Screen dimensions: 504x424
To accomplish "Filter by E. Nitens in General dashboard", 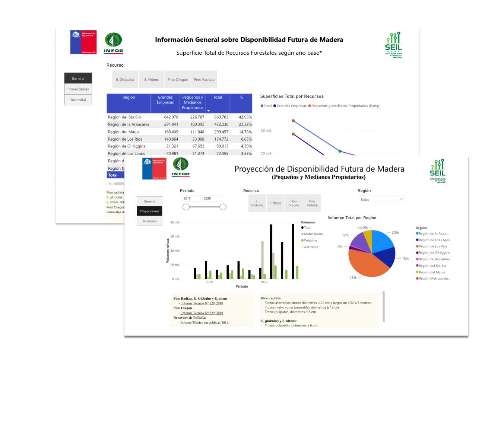I will coord(152,80).
